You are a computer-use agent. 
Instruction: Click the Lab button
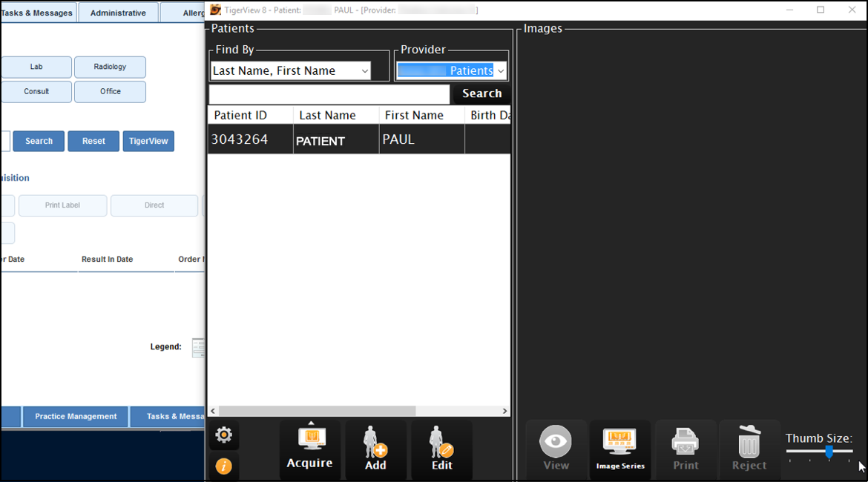(36, 67)
